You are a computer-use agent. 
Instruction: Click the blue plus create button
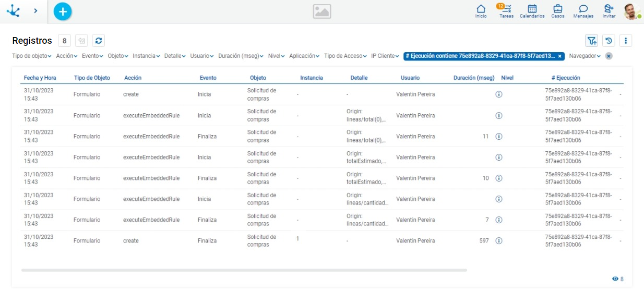(63, 11)
